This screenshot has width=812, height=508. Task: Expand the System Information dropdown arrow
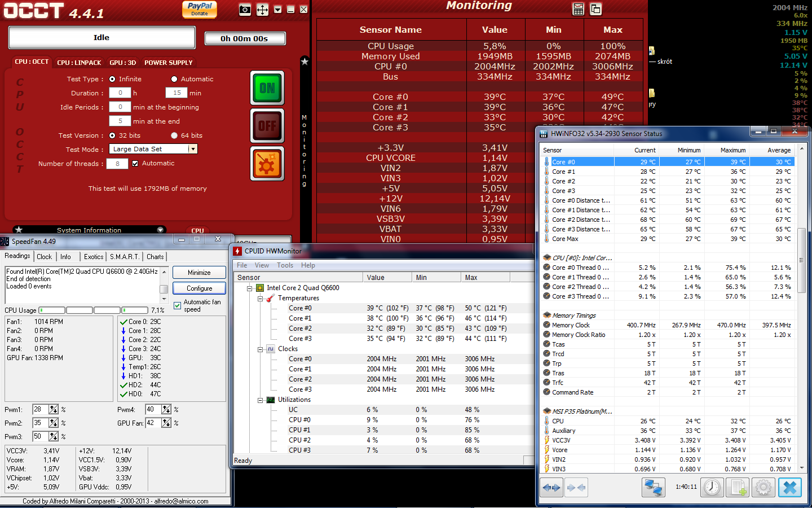160,230
